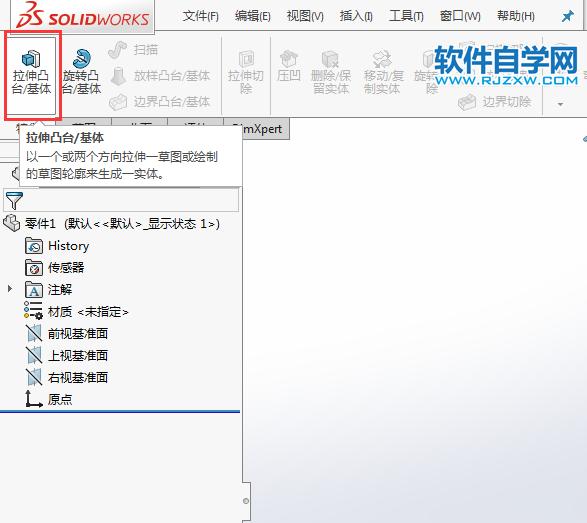The image size is (587, 523).
Task: Choose the 移动/复制实体 tool
Action: 384,72
